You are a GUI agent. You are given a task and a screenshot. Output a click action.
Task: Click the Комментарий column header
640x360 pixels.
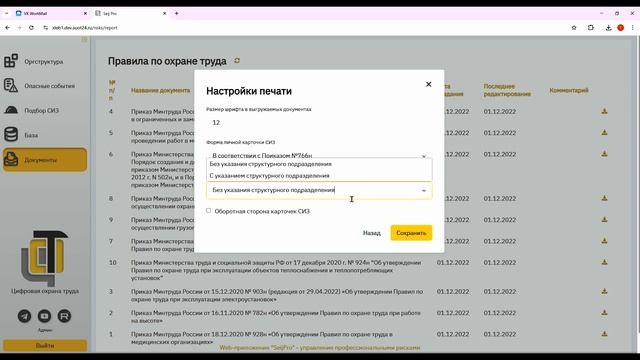point(569,90)
